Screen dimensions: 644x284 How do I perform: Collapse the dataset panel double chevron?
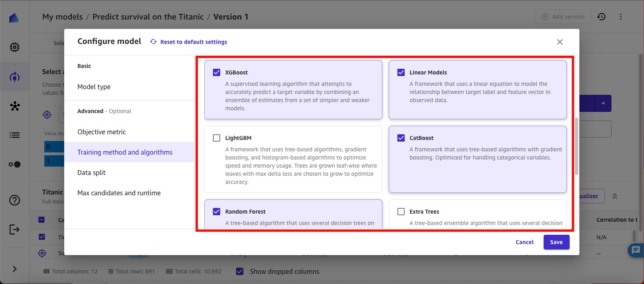(x=615, y=196)
